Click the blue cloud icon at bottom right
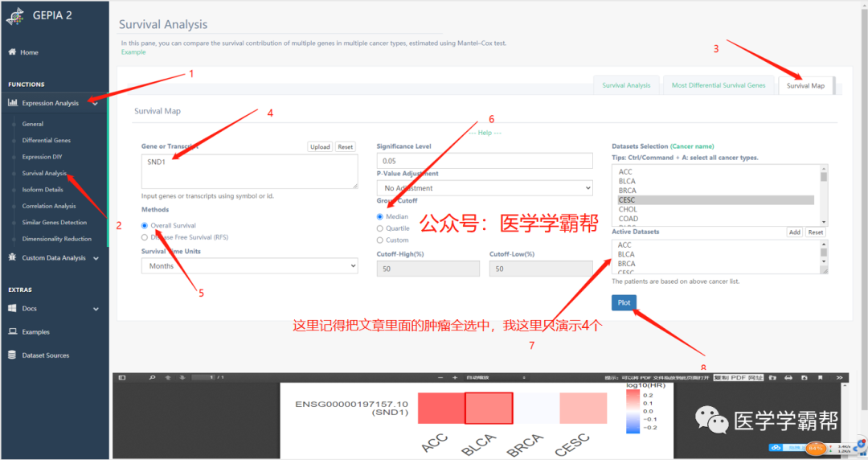The width and height of the screenshot is (868, 460). point(776,447)
